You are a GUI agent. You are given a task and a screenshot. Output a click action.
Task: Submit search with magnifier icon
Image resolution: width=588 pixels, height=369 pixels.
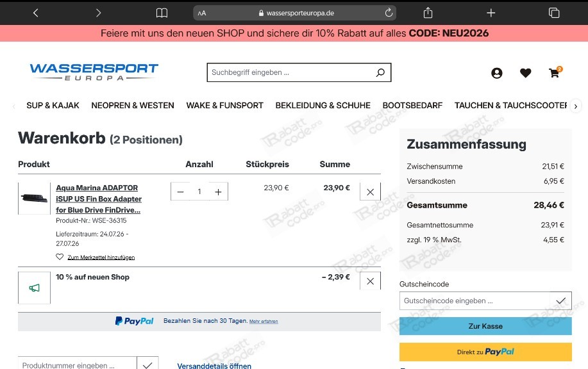click(x=380, y=72)
